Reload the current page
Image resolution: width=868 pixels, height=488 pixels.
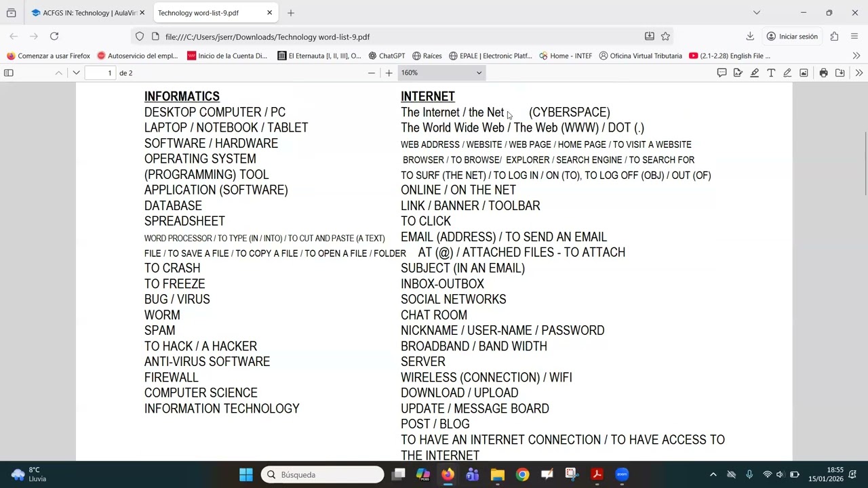(x=54, y=37)
